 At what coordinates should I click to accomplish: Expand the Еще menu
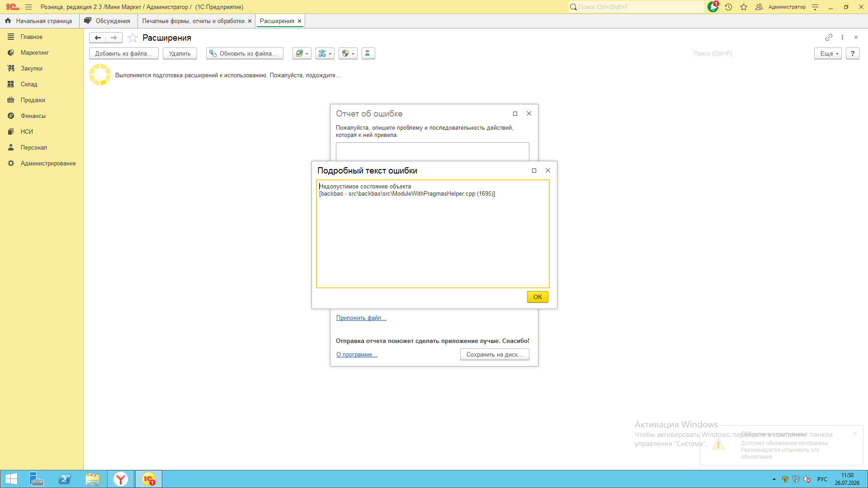[x=828, y=53]
